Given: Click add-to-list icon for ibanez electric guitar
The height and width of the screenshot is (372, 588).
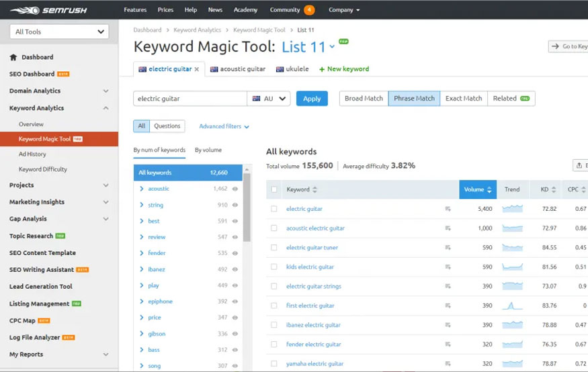Looking at the screenshot, I should click(x=448, y=325).
